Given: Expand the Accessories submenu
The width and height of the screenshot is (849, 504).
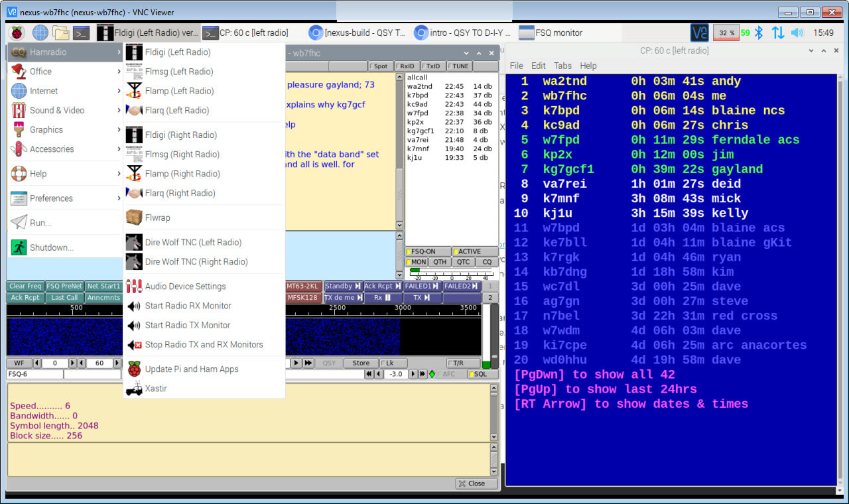Looking at the screenshot, I should (65, 149).
